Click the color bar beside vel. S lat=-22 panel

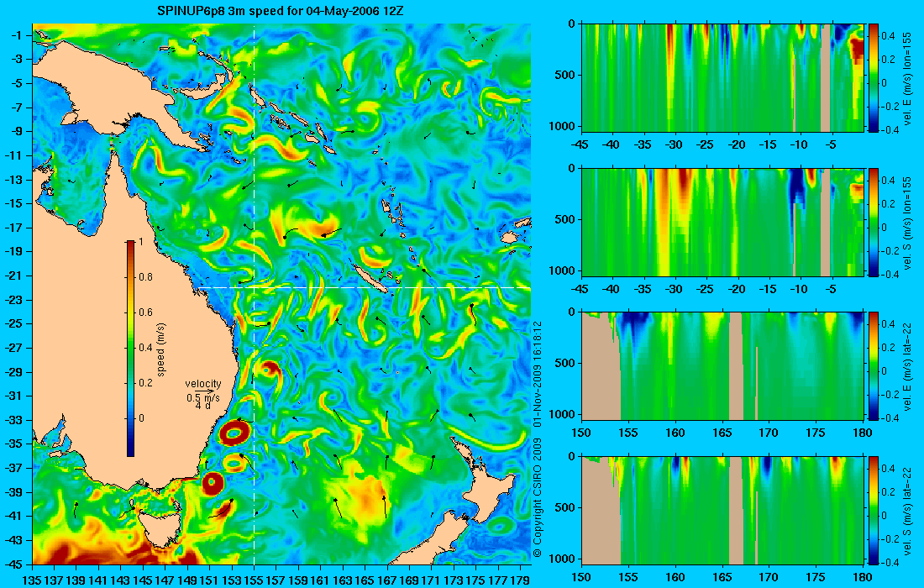click(874, 510)
